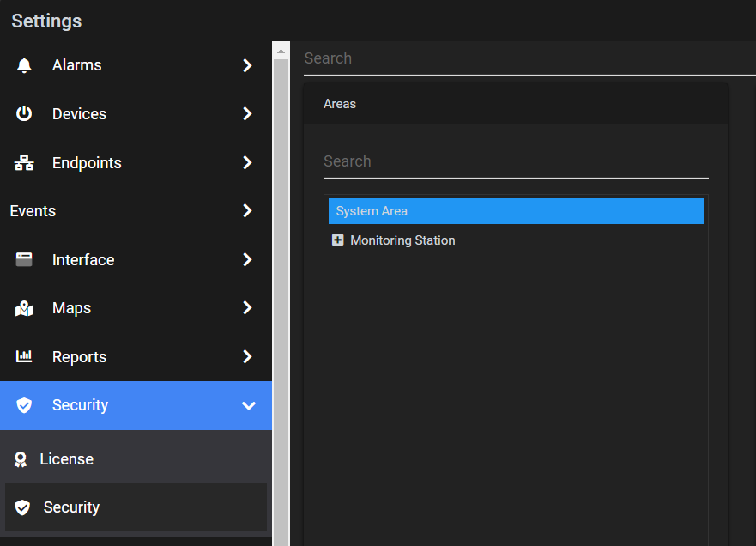Click the sidebar vertical scrollbar track

281,302
